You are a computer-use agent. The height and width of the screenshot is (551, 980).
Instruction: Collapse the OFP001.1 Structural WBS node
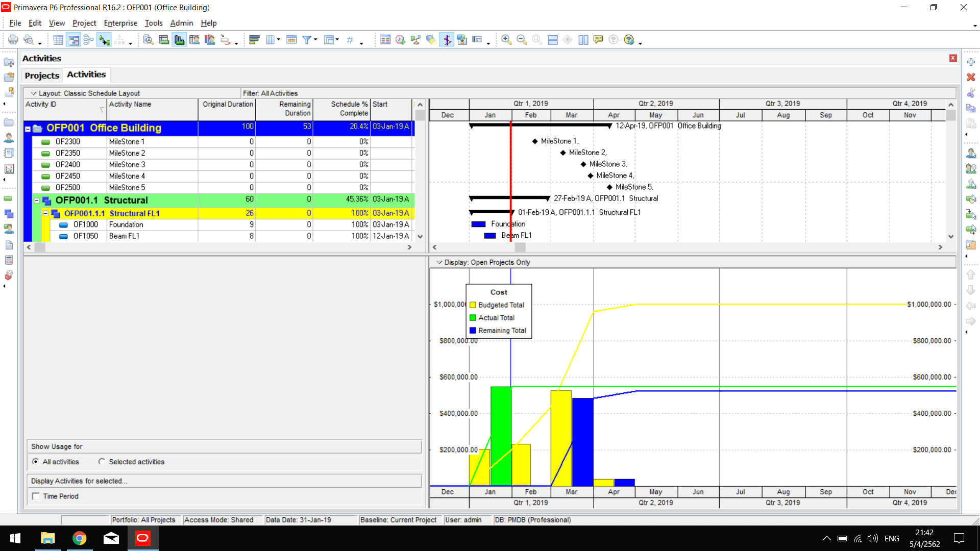37,201
